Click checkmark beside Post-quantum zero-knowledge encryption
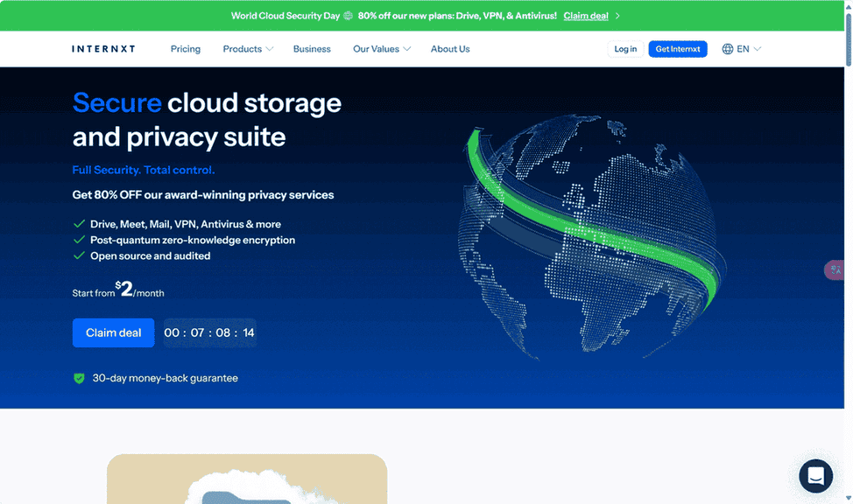The image size is (853, 504). pos(79,240)
